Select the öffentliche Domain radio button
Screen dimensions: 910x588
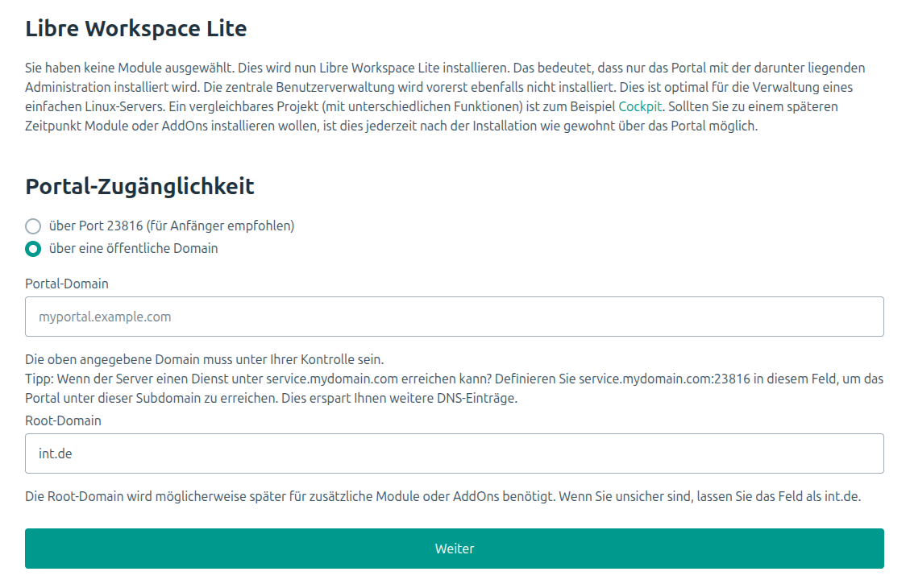(x=33, y=249)
